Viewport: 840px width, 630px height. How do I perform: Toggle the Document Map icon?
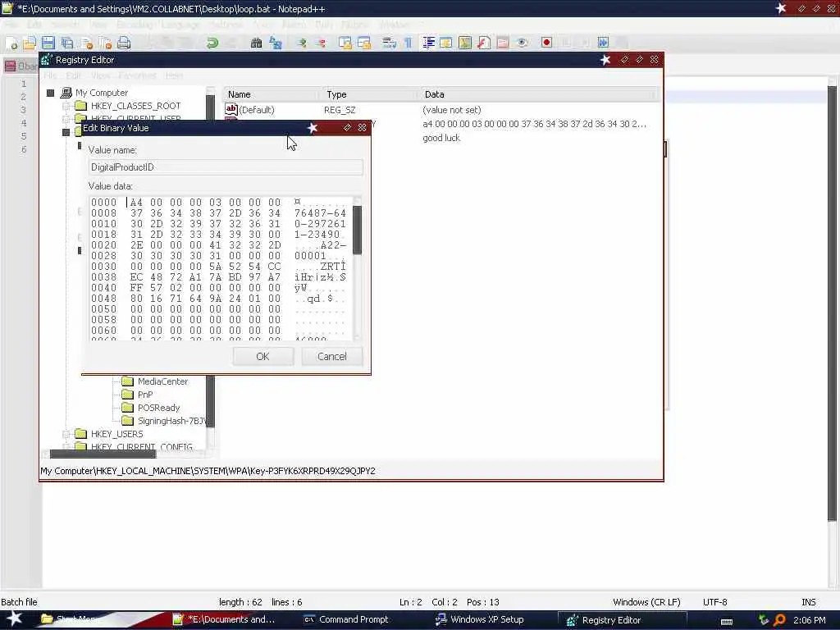point(464,43)
